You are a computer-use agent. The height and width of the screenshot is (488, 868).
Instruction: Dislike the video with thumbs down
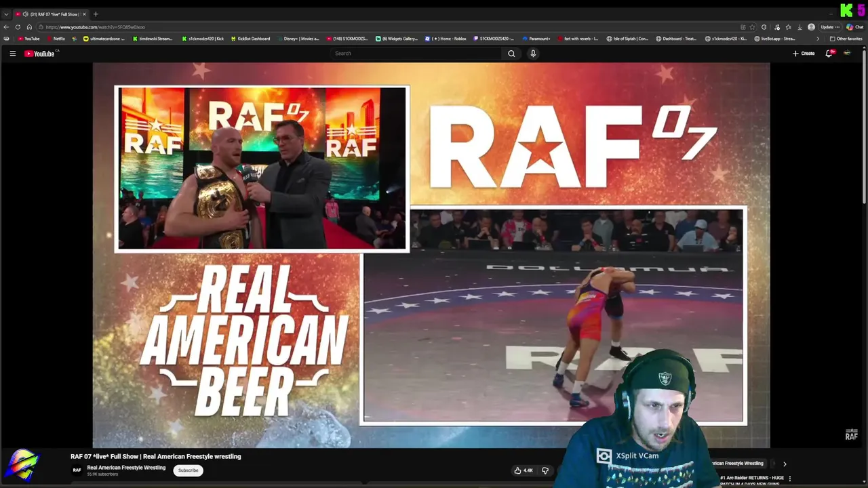coord(545,470)
